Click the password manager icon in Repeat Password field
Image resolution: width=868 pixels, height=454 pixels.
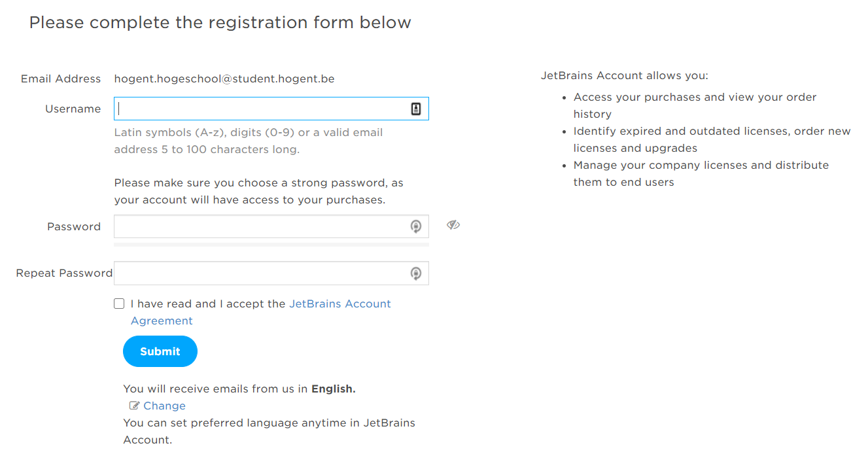coord(416,273)
